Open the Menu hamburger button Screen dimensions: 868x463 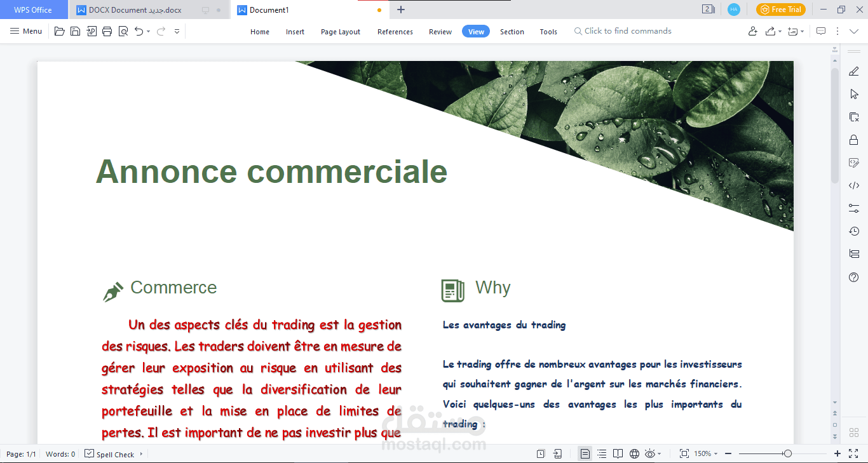(26, 31)
